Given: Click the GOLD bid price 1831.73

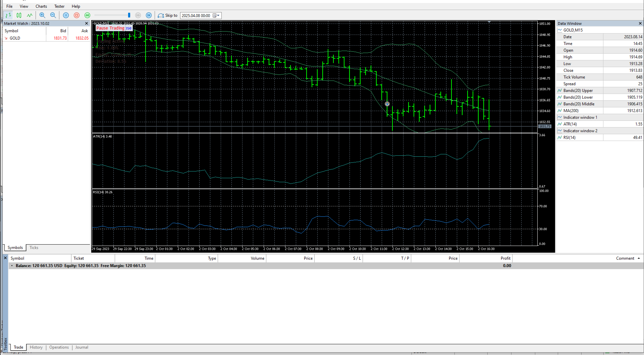Looking at the screenshot, I should pos(60,38).
